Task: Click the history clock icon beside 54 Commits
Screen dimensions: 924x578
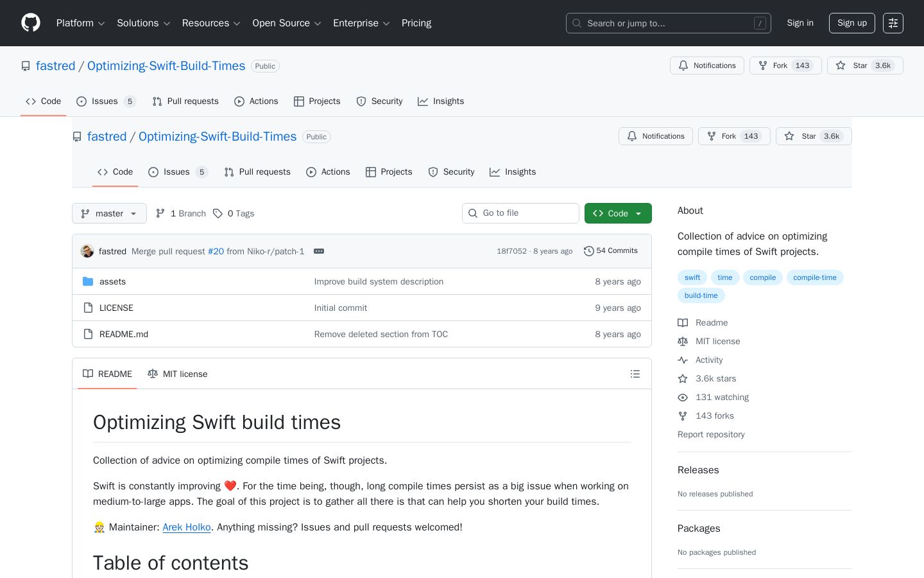Action: pos(589,251)
